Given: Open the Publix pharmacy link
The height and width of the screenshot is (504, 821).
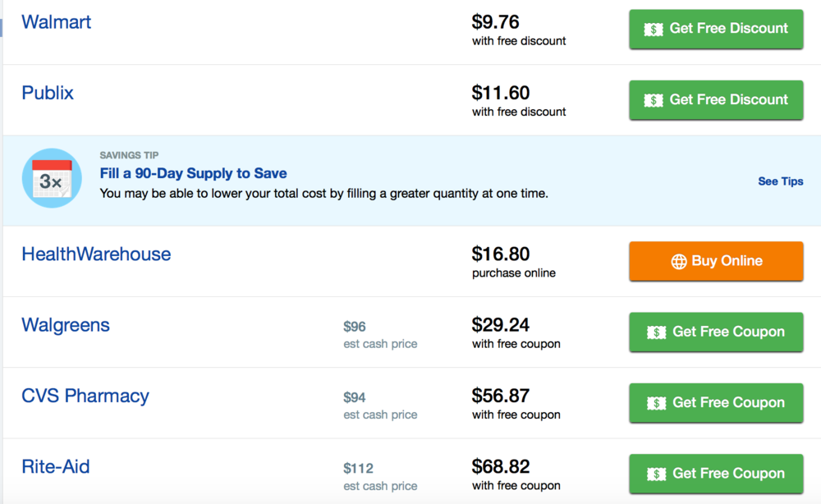Looking at the screenshot, I should tap(48, 93).
